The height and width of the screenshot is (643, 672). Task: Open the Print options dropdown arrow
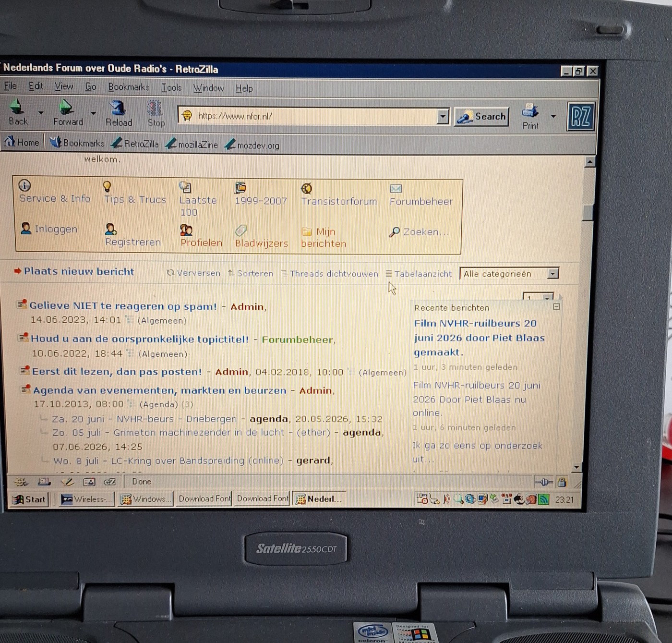553,116
